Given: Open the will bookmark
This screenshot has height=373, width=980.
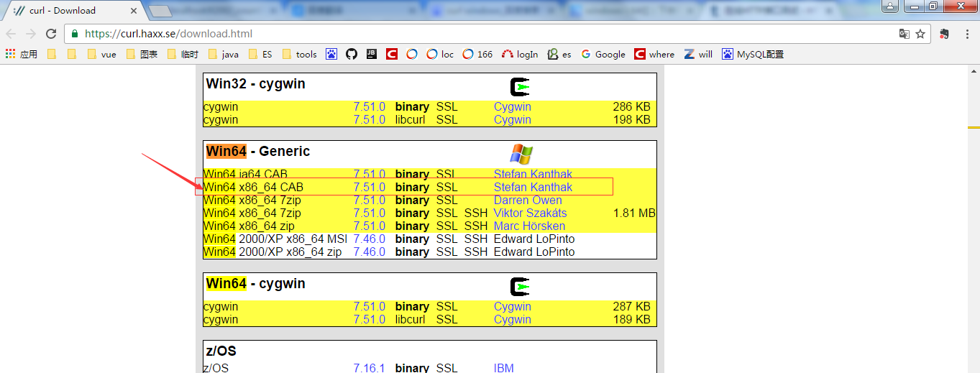Looking at the screenshot, I should pyautogui.click(x=698, y=54).
